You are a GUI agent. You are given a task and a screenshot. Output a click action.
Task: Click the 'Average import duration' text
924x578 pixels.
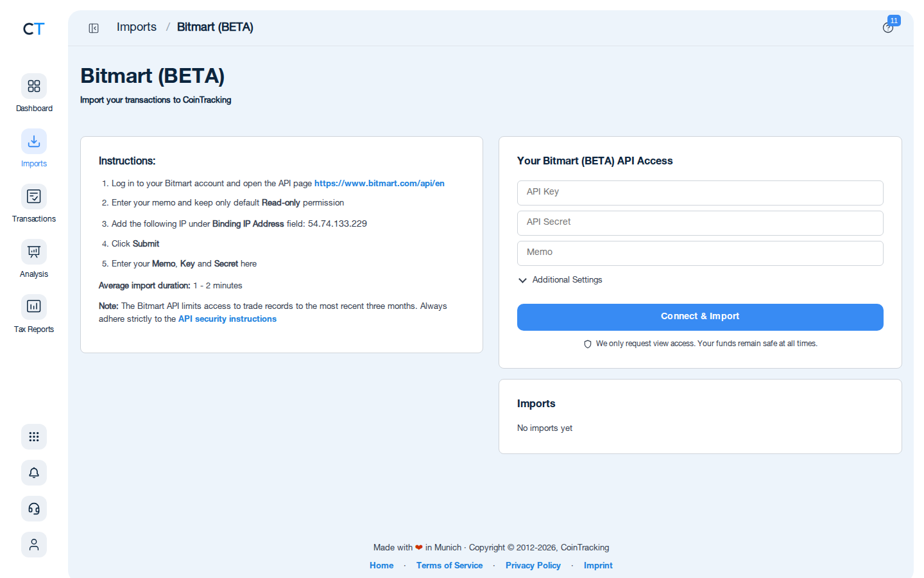coord(144,285)
